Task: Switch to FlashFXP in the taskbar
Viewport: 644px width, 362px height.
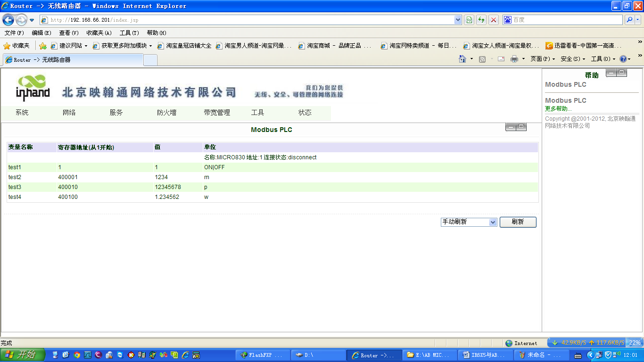Action: pyautogui.click(x=262, y=355)
